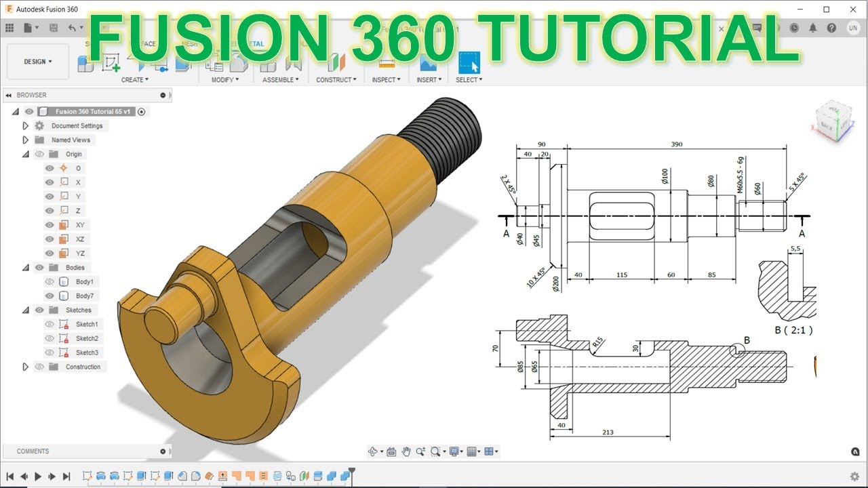
Task: Pin the Browser panel with the dot icon
Action: pyautogui.click(x=163, y=95)
